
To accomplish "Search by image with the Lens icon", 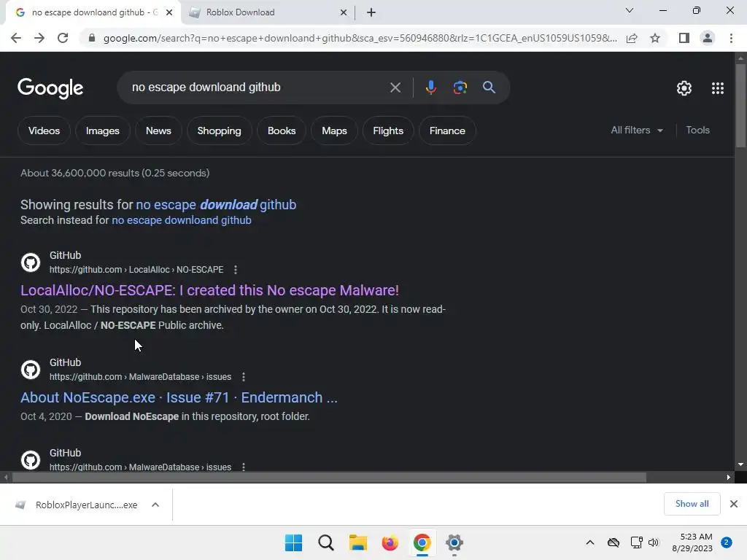I will [460, 87].
